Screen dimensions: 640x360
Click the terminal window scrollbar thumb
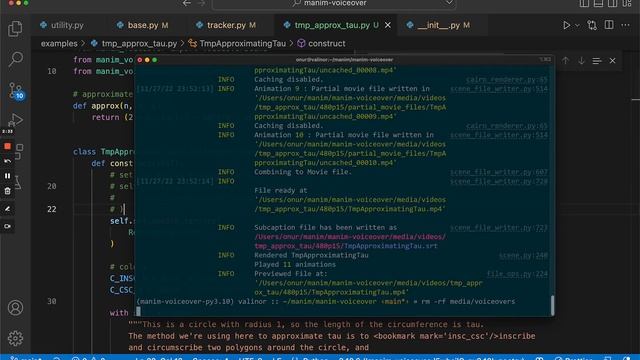pos(553,305)
